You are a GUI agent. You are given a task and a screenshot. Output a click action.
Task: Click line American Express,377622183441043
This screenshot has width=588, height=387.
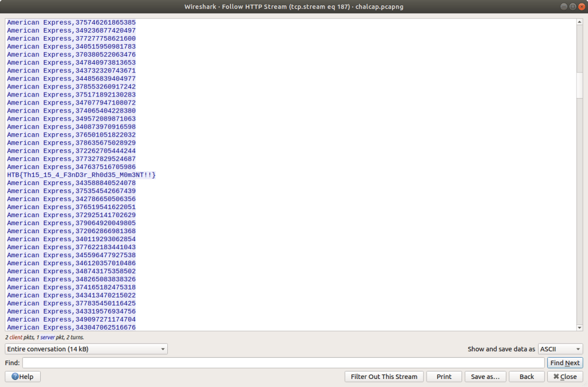(x=71, y=247)
